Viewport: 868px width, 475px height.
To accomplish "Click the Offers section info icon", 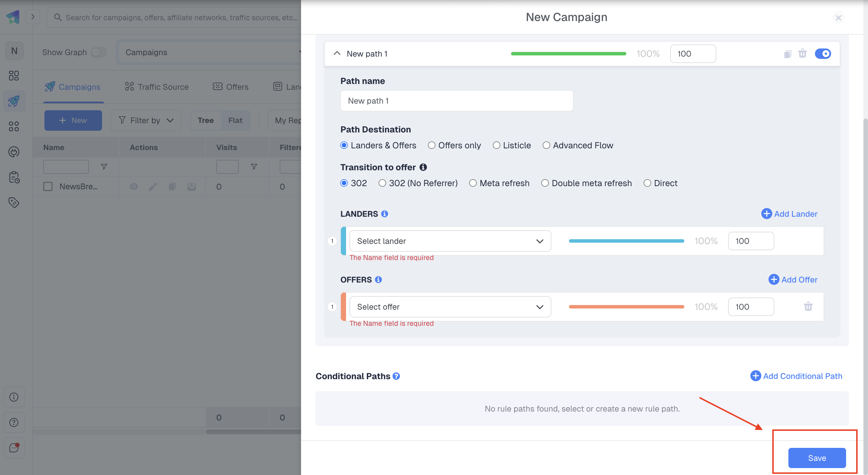I will 378,279.
